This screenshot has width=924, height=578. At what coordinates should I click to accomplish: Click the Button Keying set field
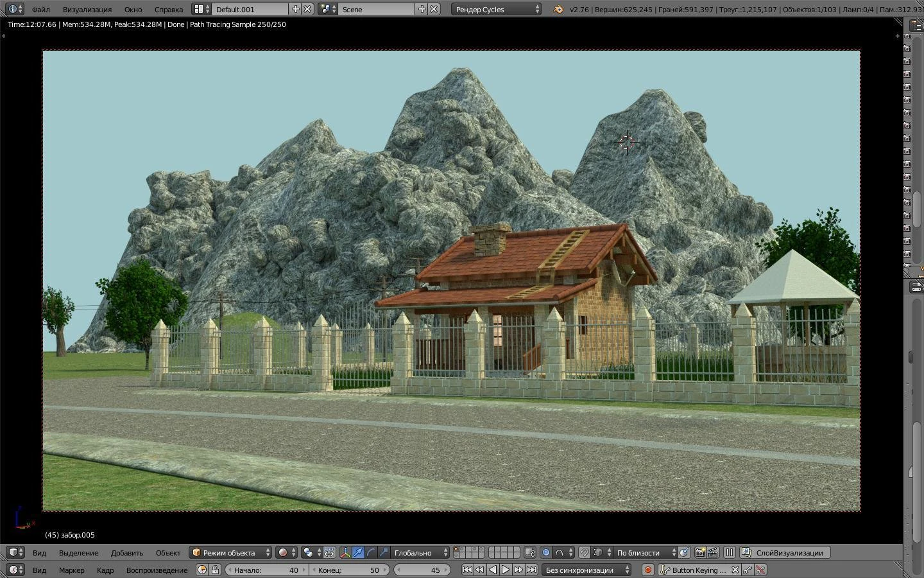point(699,570)
